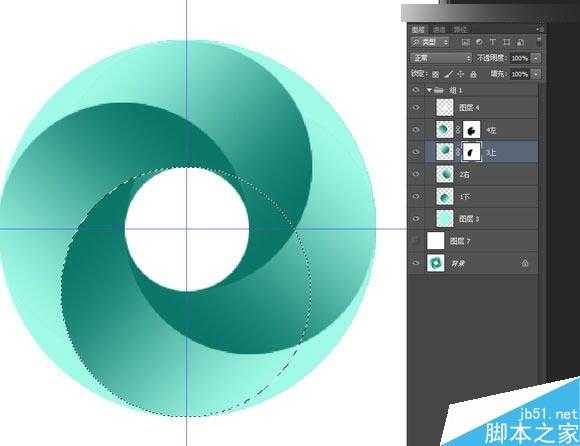580x446 pixels.
Task: Select the 图层 3 layer thumbnail
Action: pos(445,219)
